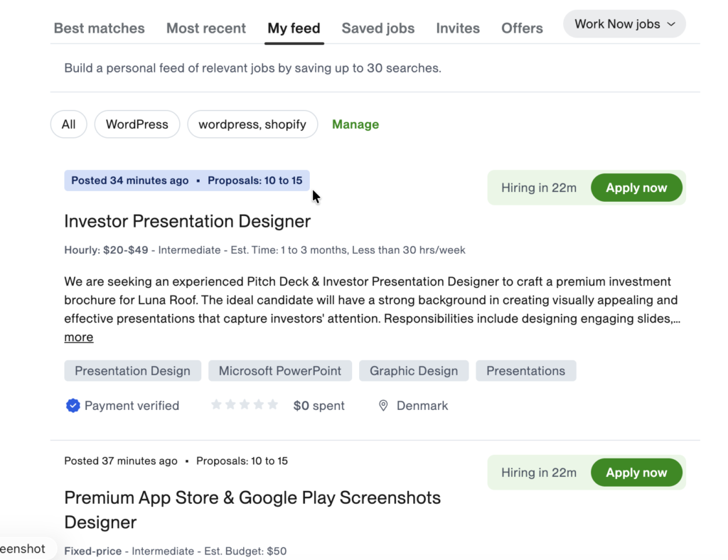Click the Denmark location text
The image size is (728, 560).
click(422, 406)
